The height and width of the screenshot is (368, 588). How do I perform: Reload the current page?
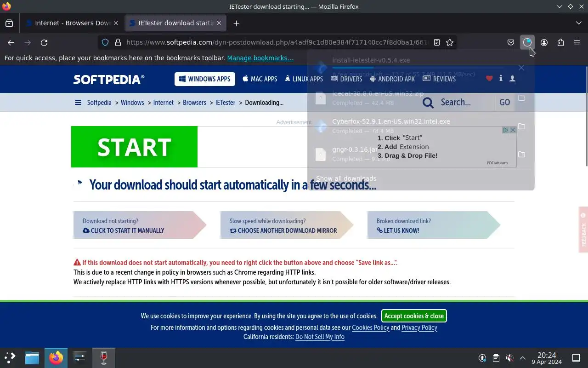coord(44,42)
